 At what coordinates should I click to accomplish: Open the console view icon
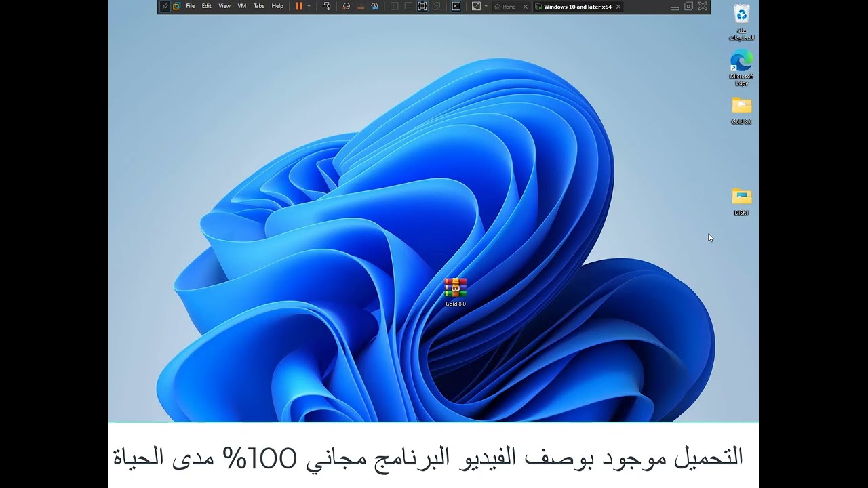456,6
